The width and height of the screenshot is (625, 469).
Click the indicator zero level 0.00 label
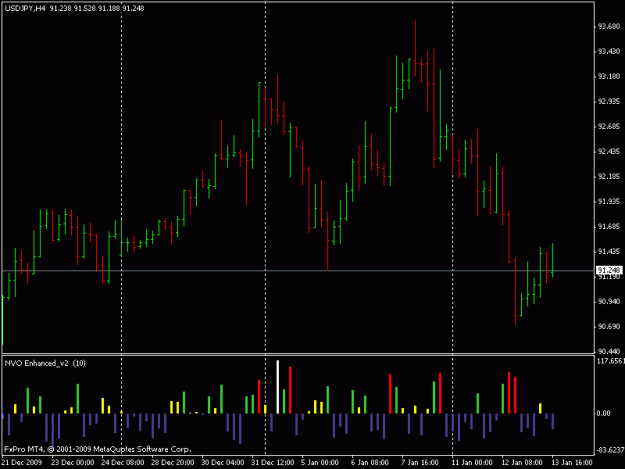(x=603, y=414)
